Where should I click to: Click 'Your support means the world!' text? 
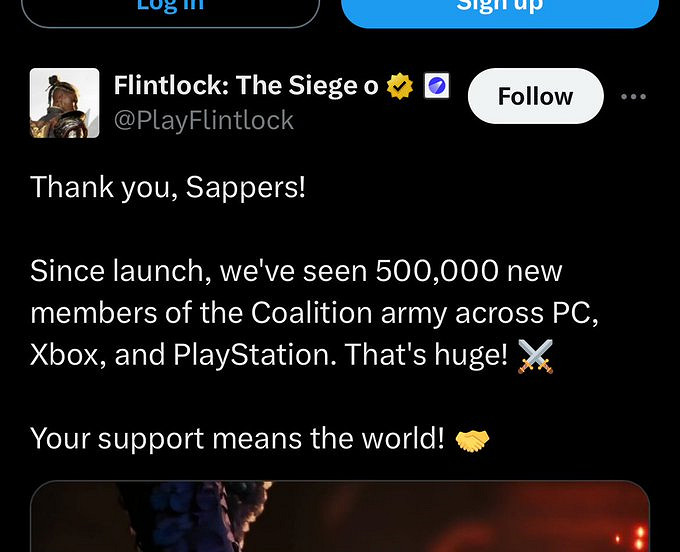237,439
